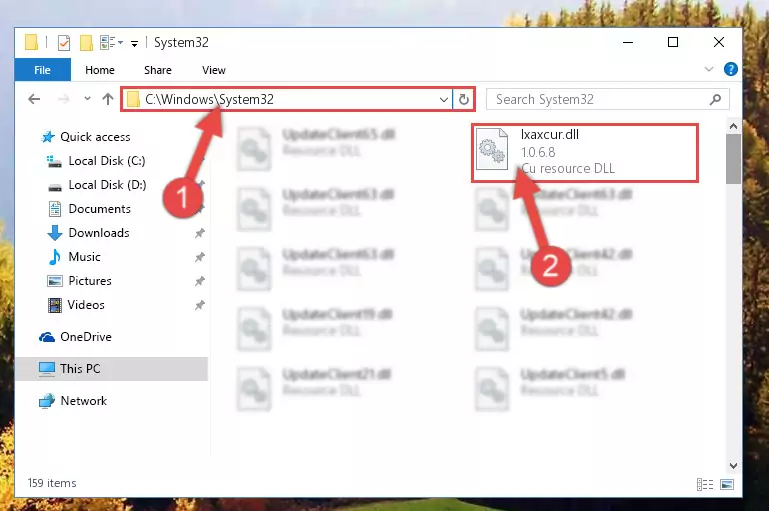Image resolution: width=769 pixels, height=511 pixels.
Task: Go up one folder level
Action: tap(107, 99)
